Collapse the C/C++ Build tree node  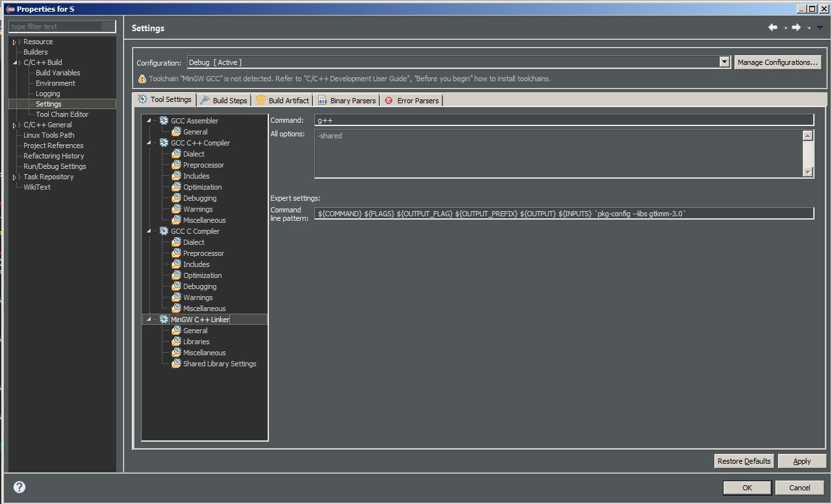coord(15,63)
